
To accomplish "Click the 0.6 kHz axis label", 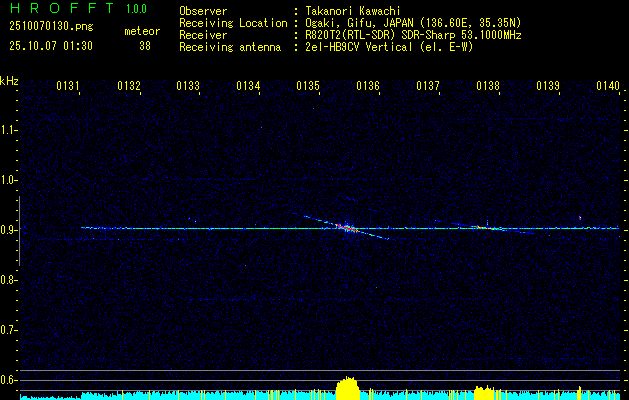I will pyautogui.click(x=8, y=380).
